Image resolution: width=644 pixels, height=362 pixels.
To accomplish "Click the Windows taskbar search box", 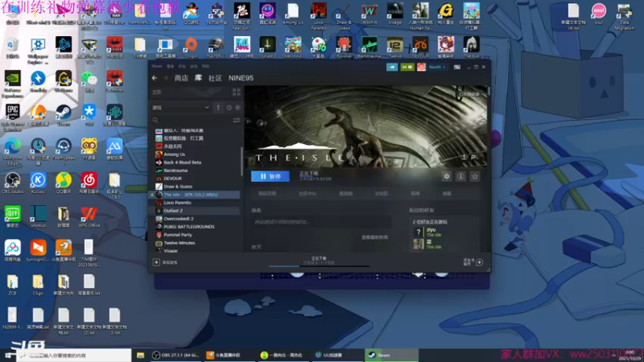I will tap(74, 355).
